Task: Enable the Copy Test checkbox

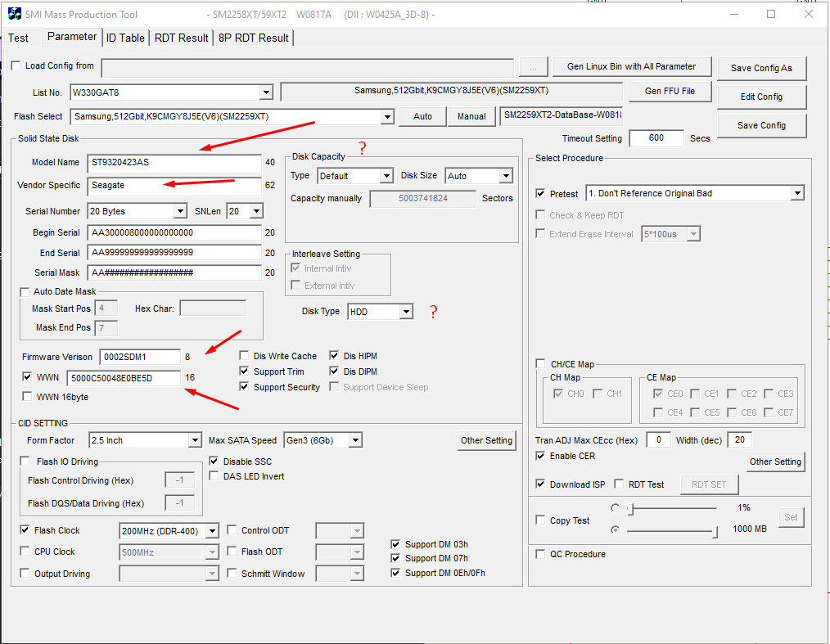Action: point(540,519)
